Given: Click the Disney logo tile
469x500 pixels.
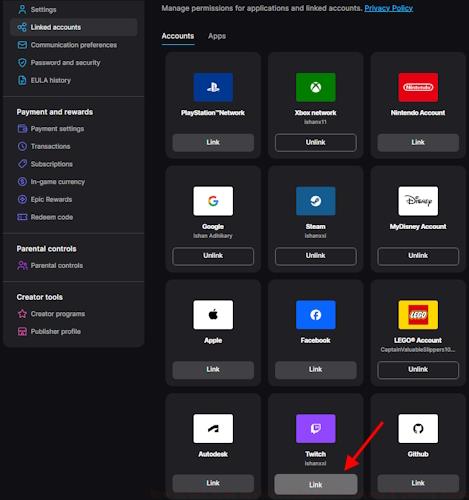Looking at the screenshot, I should [x=418, y=201].
